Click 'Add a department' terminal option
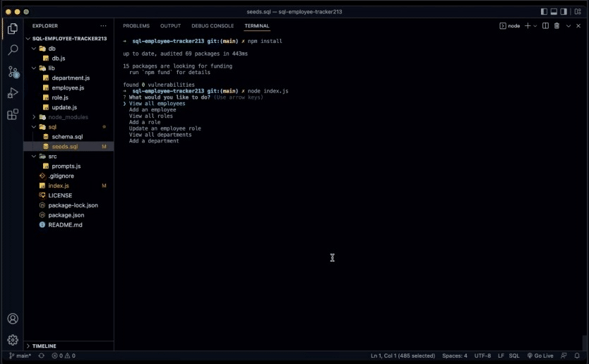589x364 pixels. (154, 141)
